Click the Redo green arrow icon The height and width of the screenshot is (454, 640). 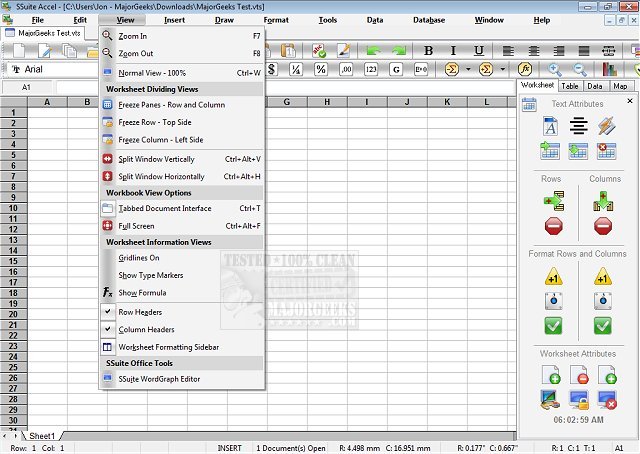[x=399, y=51]
